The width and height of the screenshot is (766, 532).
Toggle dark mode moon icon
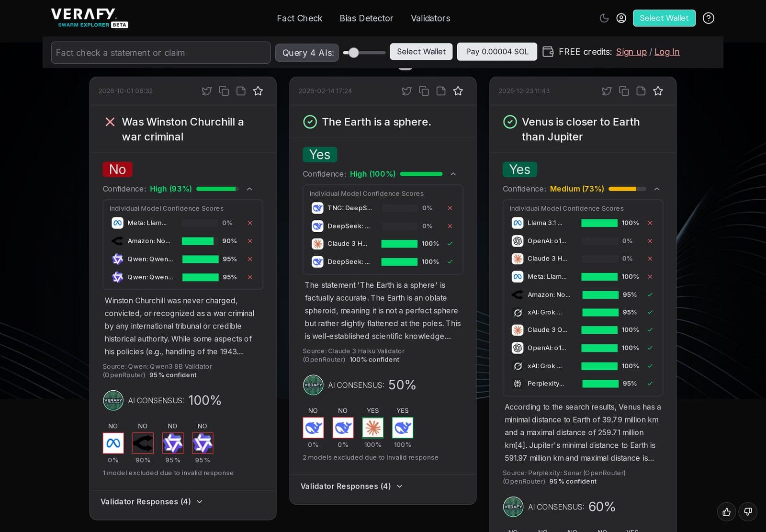pos(604,18)
